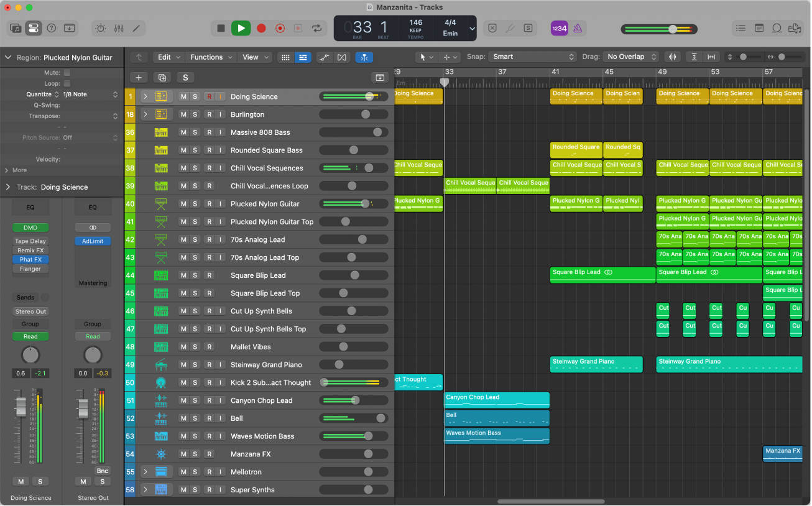Viewport: 812px width, 506px height.
Task: Activate Catch Playhead mode icon
Action: point(364,57)
